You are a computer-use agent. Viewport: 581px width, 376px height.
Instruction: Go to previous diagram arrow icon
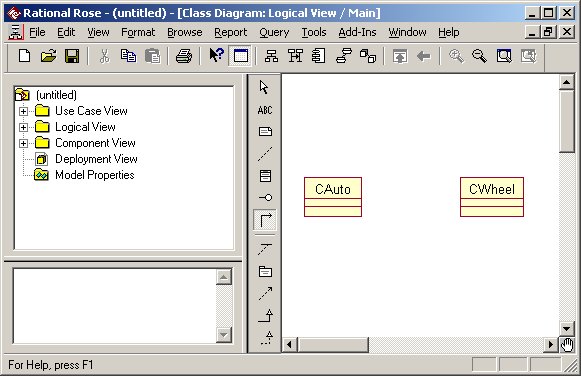(424, 56)
